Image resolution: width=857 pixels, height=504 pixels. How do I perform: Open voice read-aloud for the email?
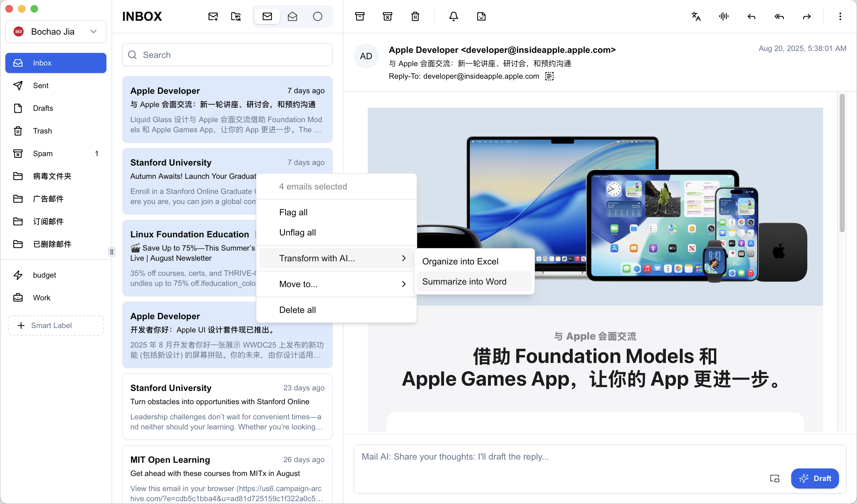(x=724, y=16)
